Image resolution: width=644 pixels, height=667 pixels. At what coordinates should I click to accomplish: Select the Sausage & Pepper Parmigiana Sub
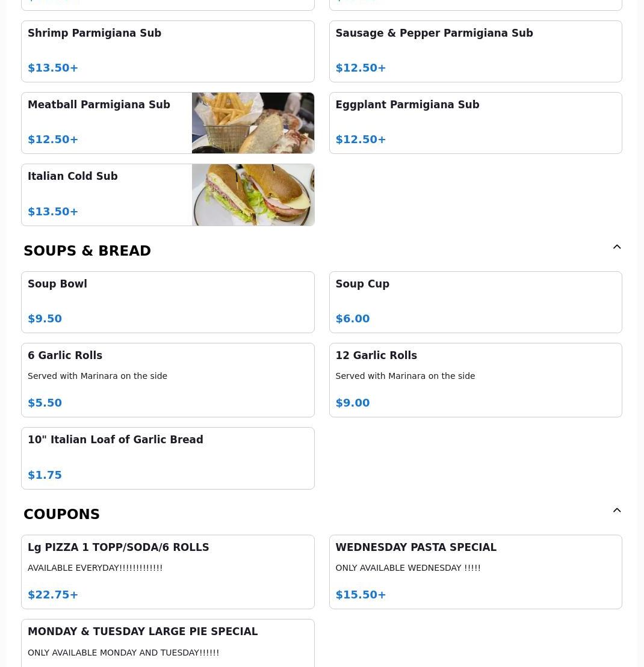[x=475, y=51]
